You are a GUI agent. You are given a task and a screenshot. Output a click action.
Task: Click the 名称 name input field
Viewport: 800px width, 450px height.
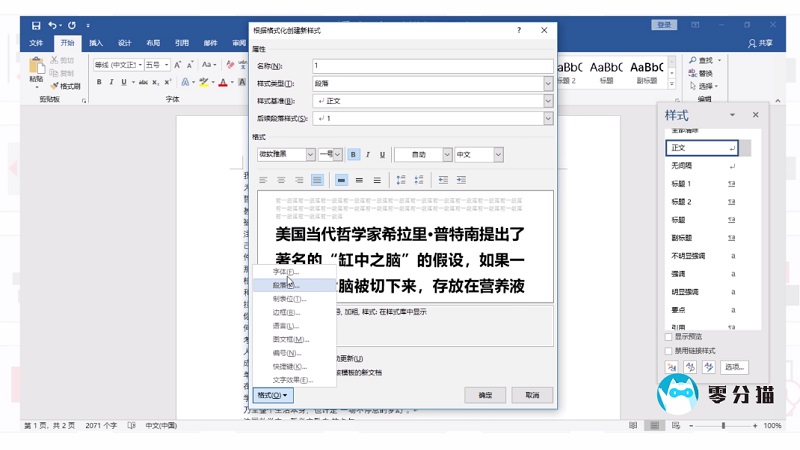click(x=430, y=66)
